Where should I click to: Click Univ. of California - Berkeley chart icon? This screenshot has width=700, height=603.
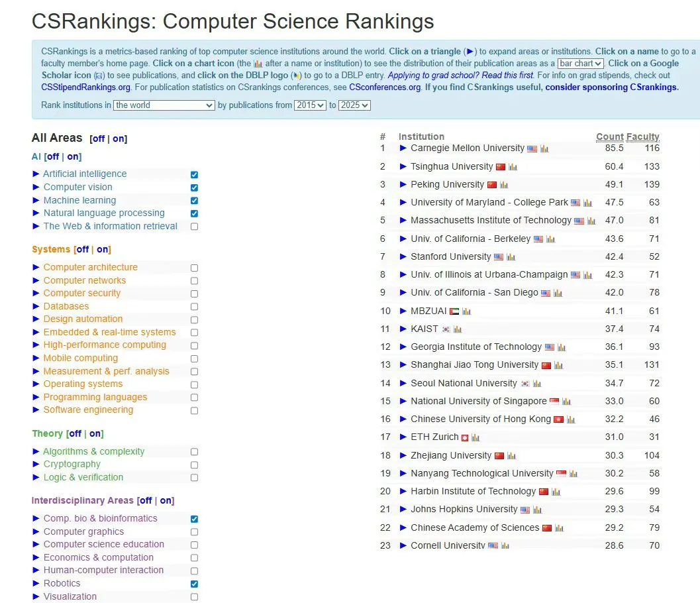(x=550, y=239)
